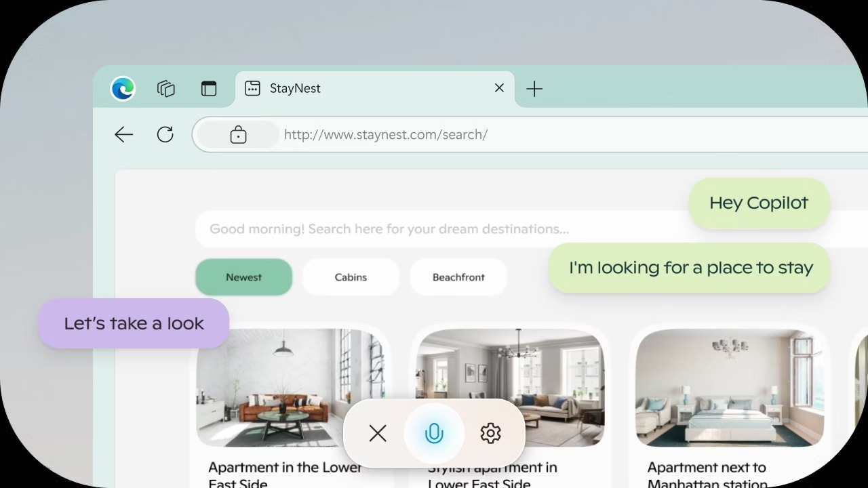This screenshot has height=488, width=868.
Task: Go back with the arrow button
Action: 123,134
